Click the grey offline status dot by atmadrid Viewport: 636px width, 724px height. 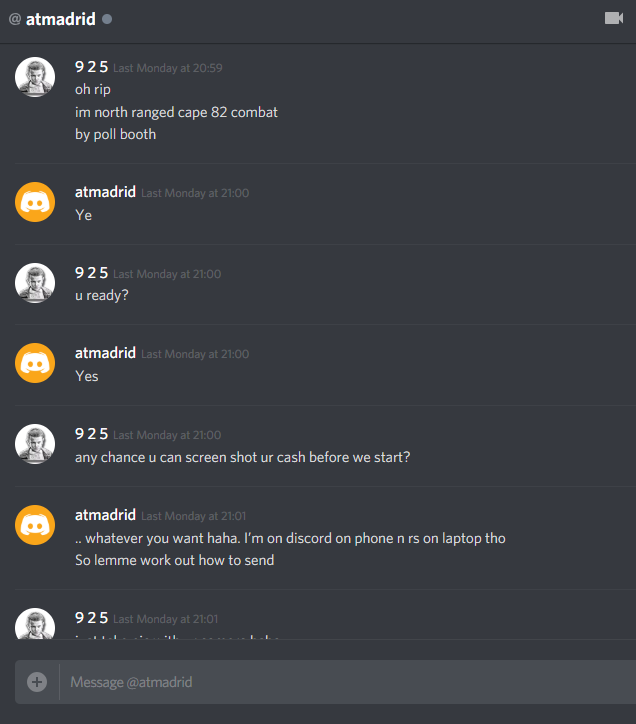pos(107,19)
